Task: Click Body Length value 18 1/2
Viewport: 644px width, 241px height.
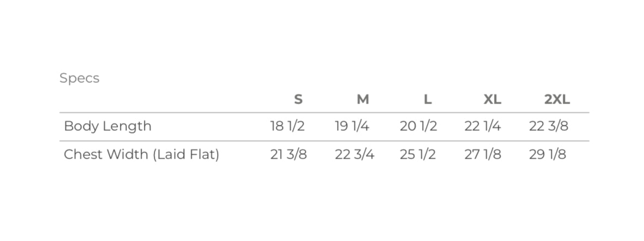Action: coord(287,126)
